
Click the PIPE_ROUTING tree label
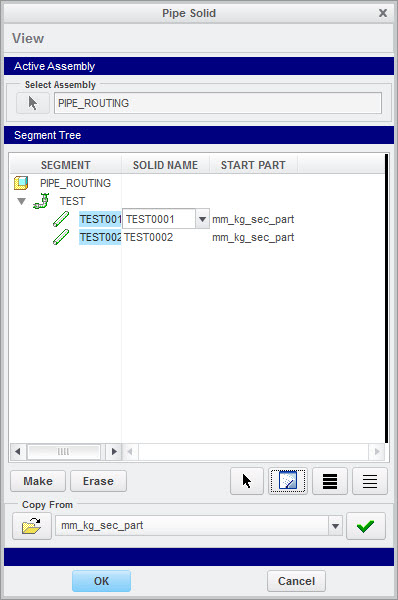click(x=75, y=183)
